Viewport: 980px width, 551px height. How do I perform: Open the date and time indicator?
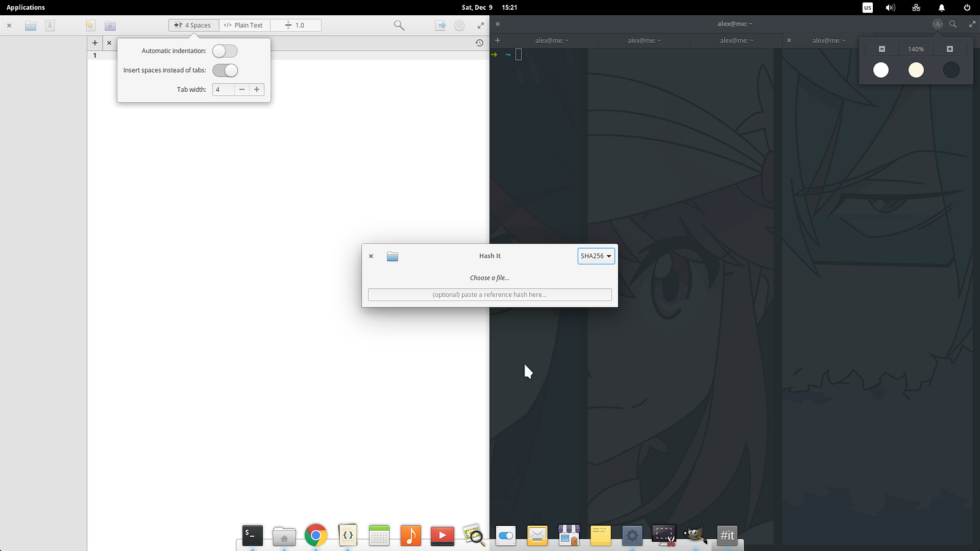(489, 7)
